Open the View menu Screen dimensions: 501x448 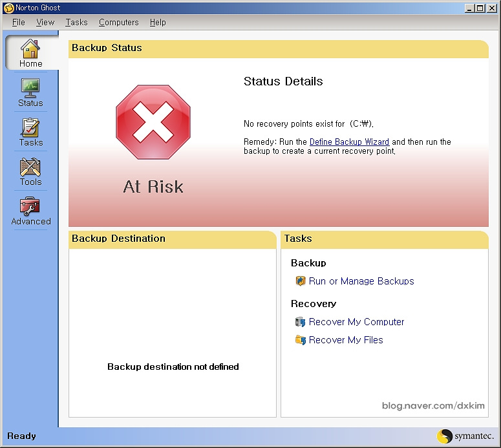coord(45,23)
